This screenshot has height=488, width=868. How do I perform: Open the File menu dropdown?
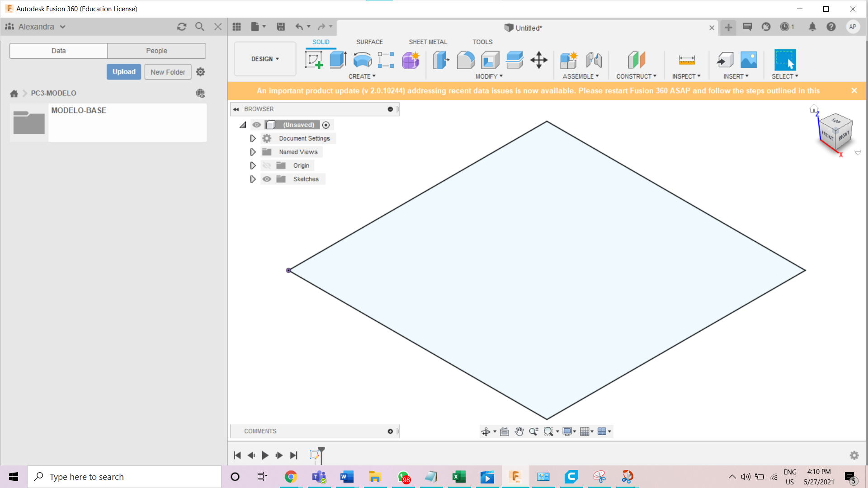pyautogui.click(x=259, y=27)
